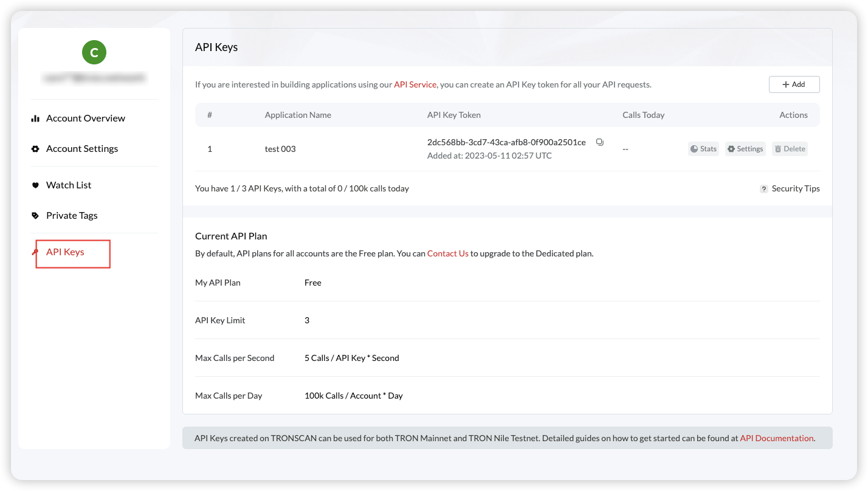Open Account Overview from the sidebar
This screenshot has height=491, width=868.
[86, 118]
